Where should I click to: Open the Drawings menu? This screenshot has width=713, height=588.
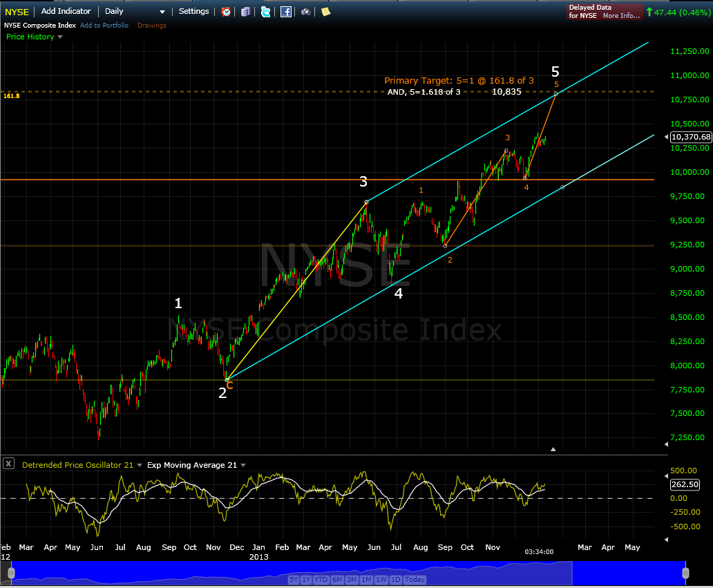click(152, 26)
